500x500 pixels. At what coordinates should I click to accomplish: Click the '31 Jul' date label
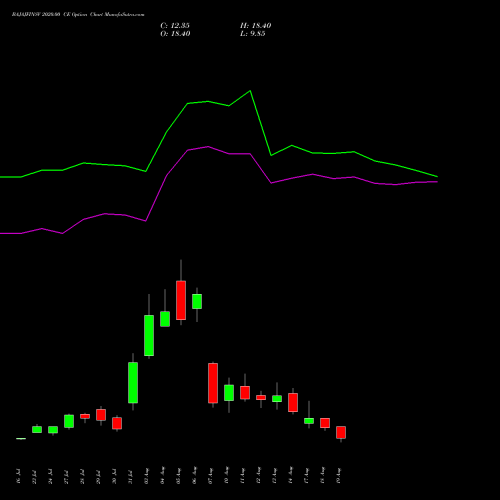[130, 477]
